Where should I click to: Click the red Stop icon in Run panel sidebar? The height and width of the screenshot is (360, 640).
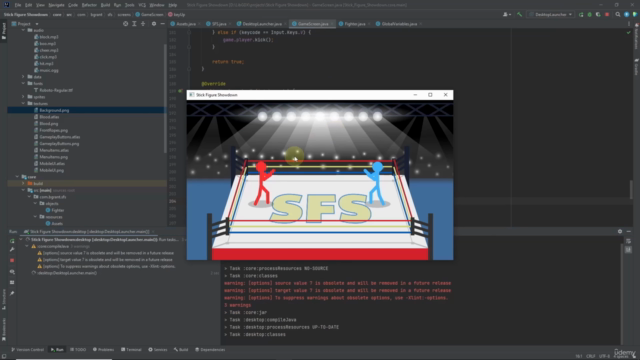pos(12,260)
